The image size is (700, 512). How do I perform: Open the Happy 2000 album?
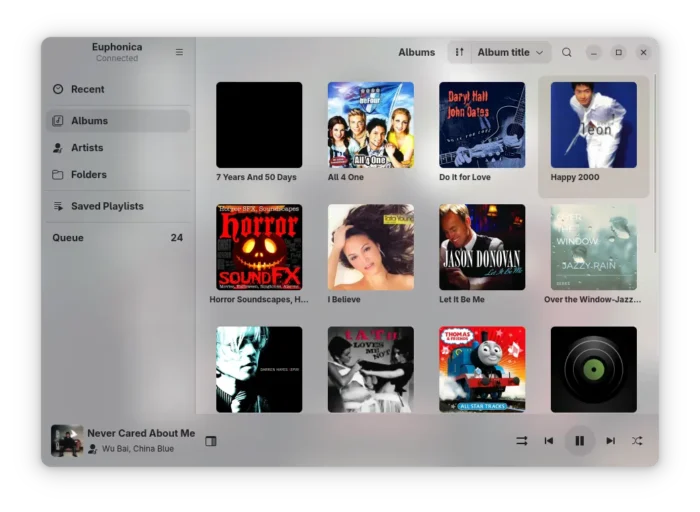point(593,125)
